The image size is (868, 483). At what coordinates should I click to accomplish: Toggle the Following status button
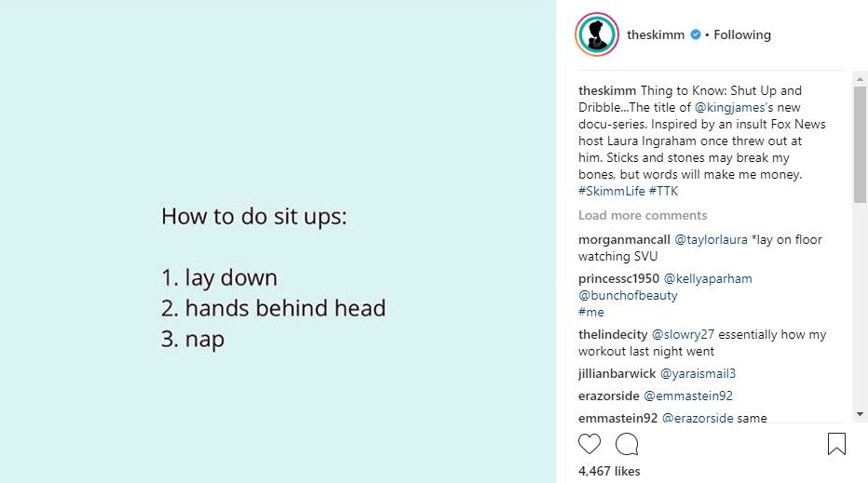tap(741, 34)
